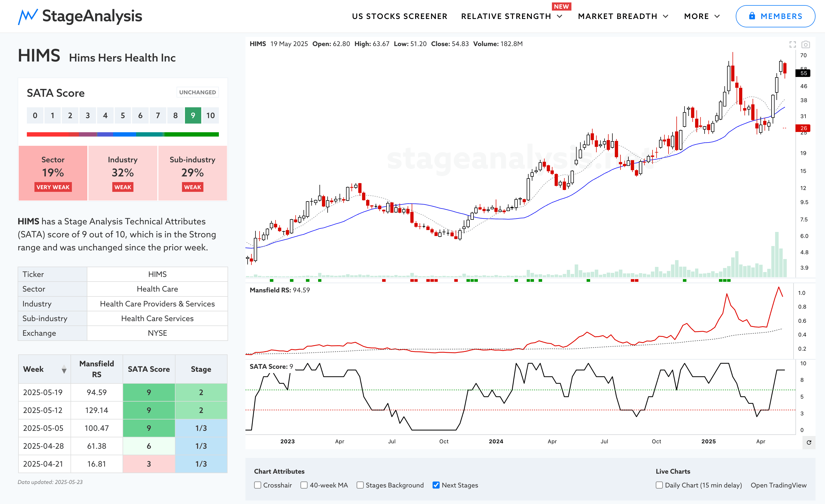
Task: Click the Members button
Action: tap(775, 16)
